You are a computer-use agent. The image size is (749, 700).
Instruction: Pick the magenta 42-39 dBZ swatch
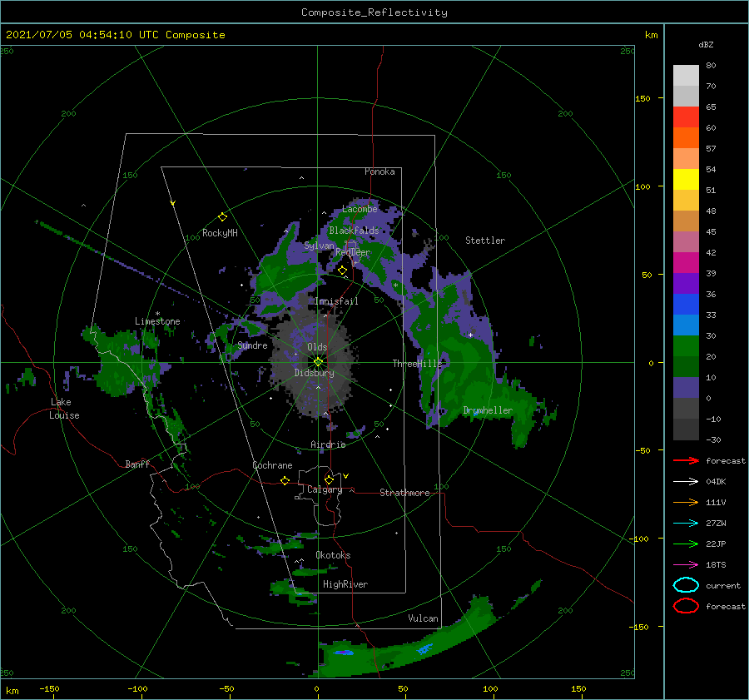point(686,263)
